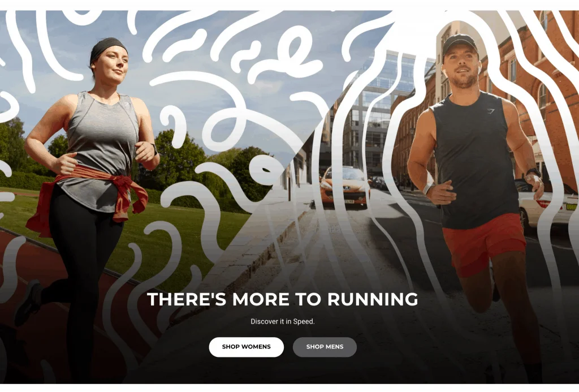Select the THERE'S MORE TO RUNNING headline
The image size is (579, 392).
coord(283,299)
